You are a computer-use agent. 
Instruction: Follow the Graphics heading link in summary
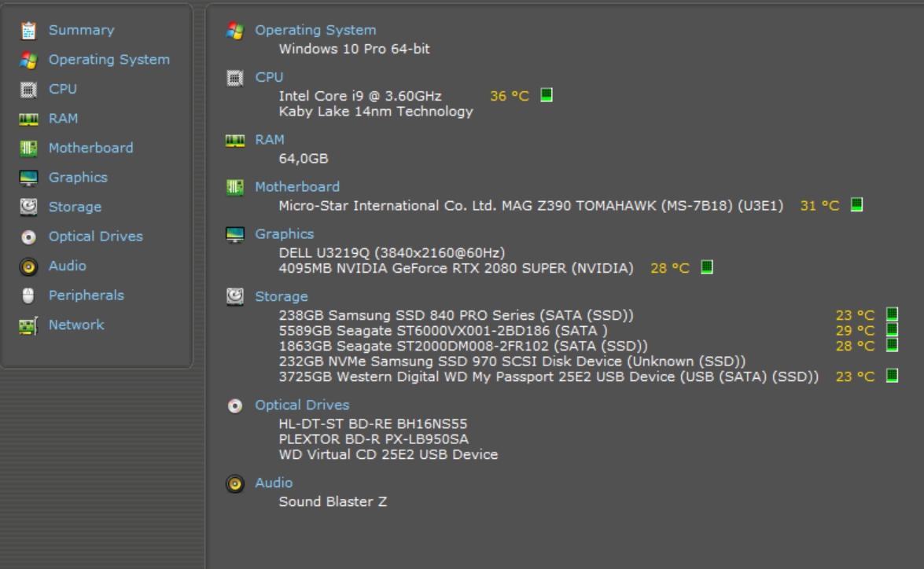tap(284, 234)
